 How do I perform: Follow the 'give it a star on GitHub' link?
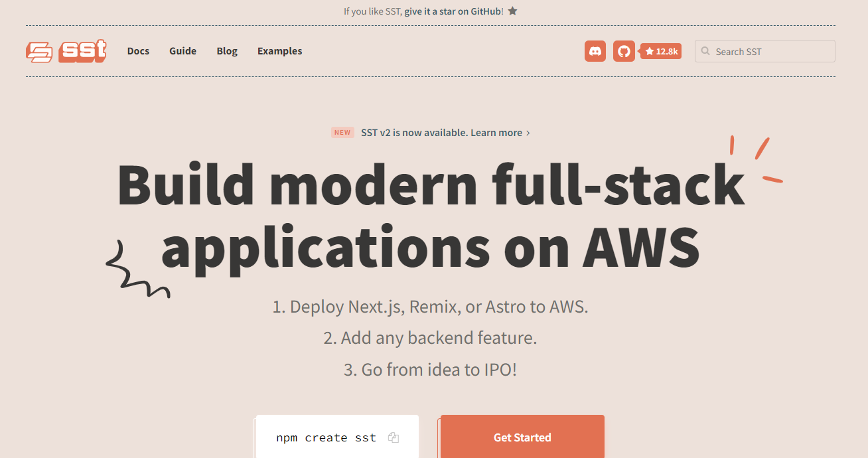point(453,11)
